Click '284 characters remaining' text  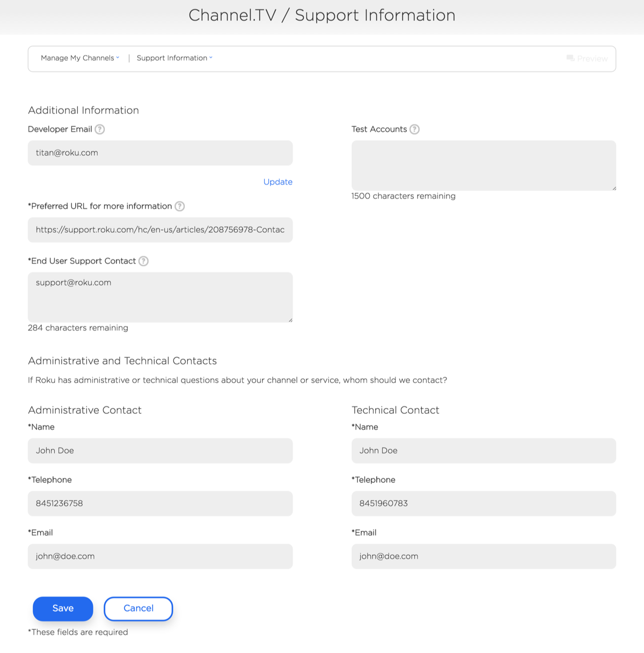[78, 328]
